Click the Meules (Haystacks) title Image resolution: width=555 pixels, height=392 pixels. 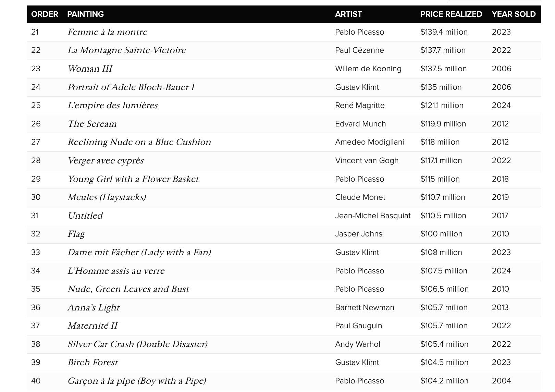107,197
